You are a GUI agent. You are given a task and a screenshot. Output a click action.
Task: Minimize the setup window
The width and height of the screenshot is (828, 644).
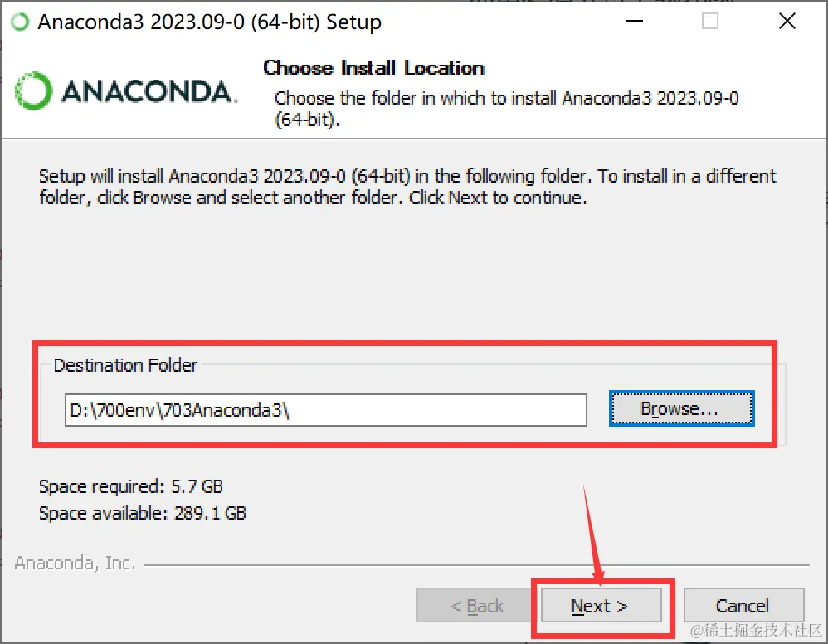point(634,21)
